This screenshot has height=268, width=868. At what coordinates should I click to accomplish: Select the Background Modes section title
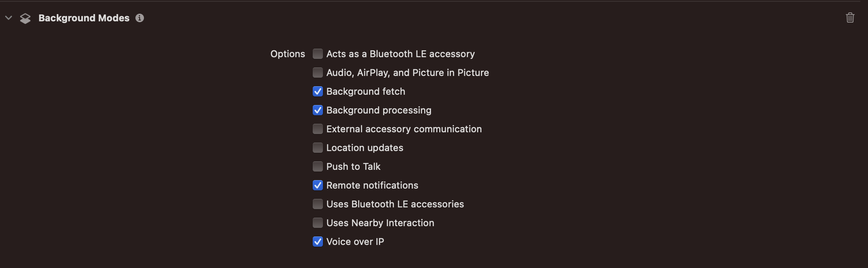(x=84, y=18)
